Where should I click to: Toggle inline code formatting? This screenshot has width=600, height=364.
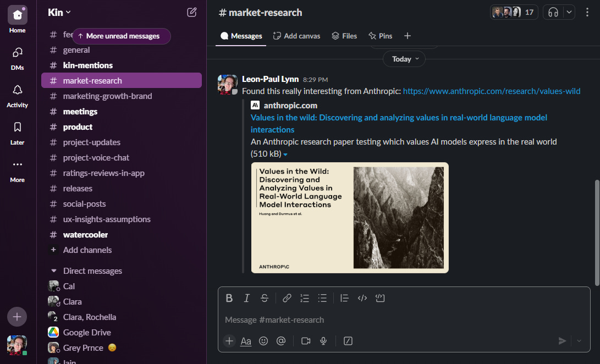(362, 298)
